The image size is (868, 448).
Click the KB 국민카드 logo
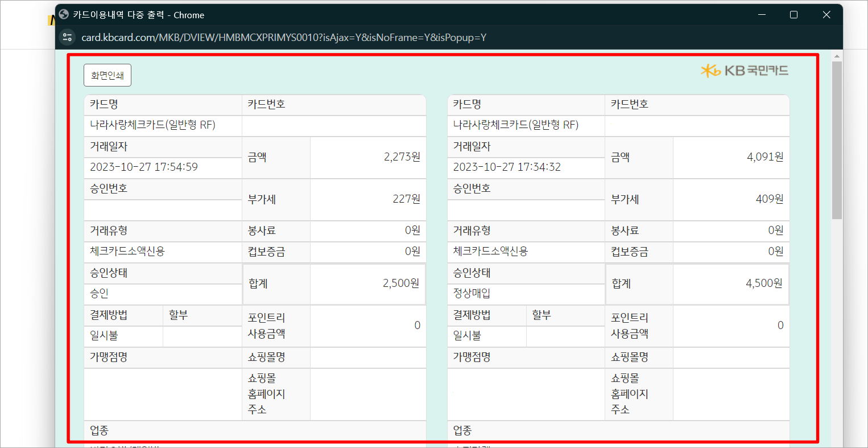click(743, 71)
